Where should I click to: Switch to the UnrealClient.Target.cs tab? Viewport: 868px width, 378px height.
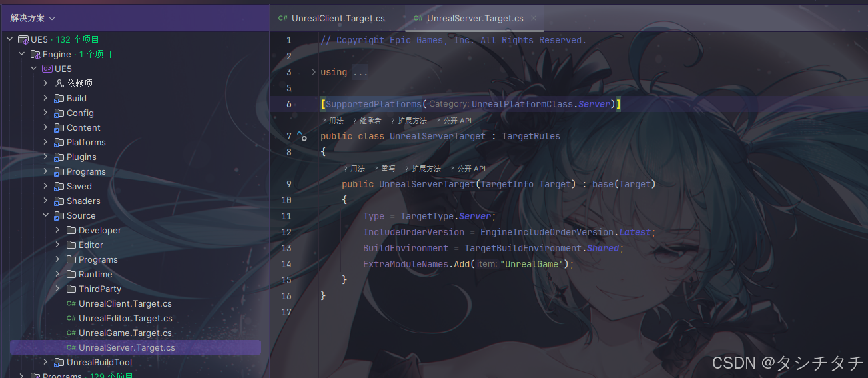tap(338, 19)
